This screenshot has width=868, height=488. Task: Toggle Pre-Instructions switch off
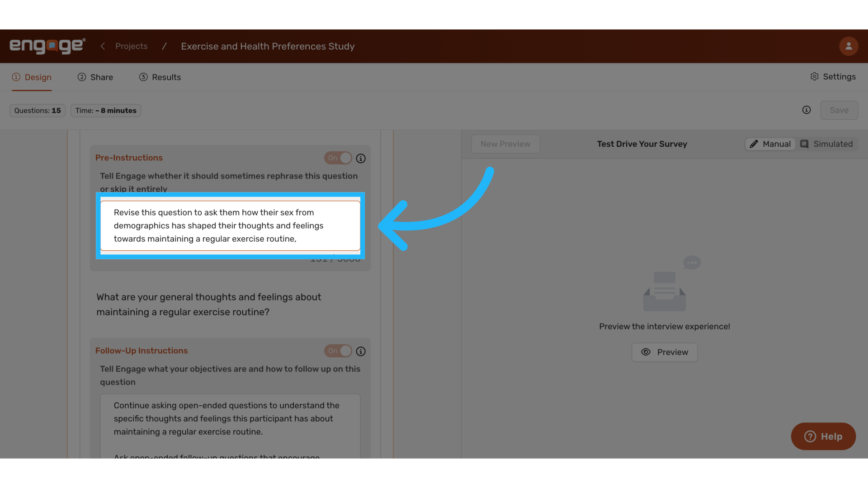[x=338, y=158]
